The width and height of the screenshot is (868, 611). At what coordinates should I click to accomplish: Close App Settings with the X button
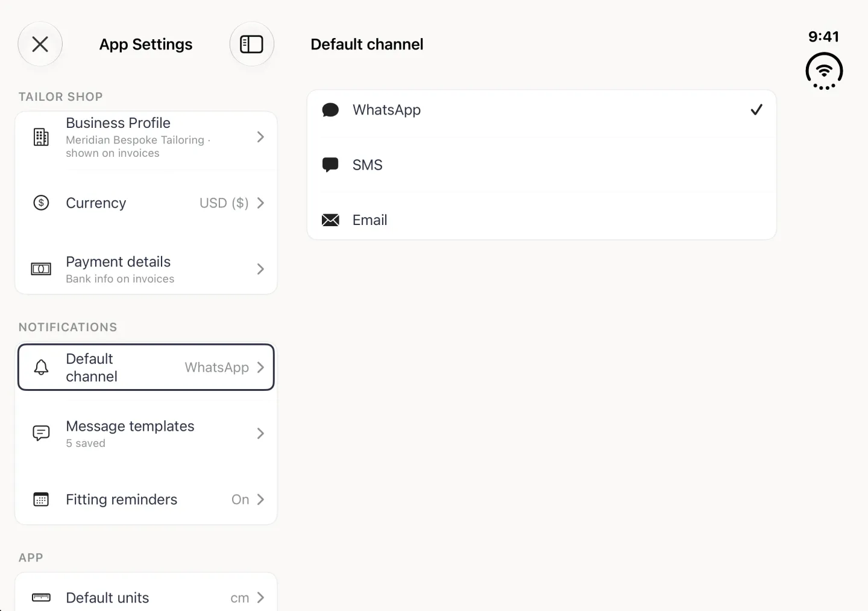tap(40, 44)
